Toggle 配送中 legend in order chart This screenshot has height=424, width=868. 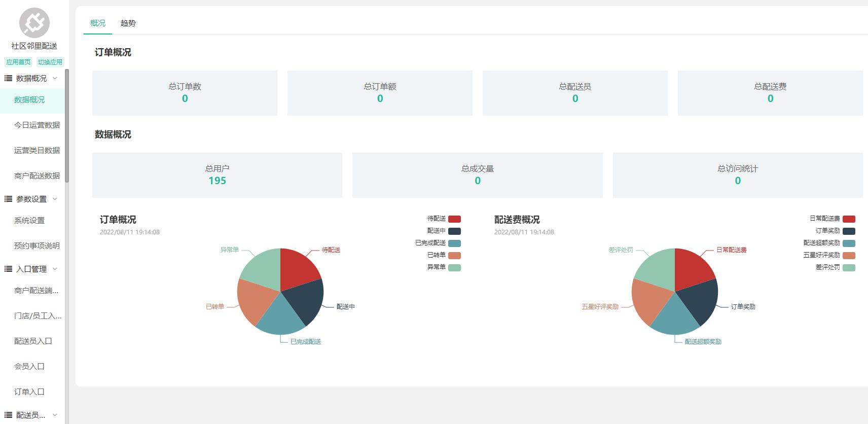(454, 231)
